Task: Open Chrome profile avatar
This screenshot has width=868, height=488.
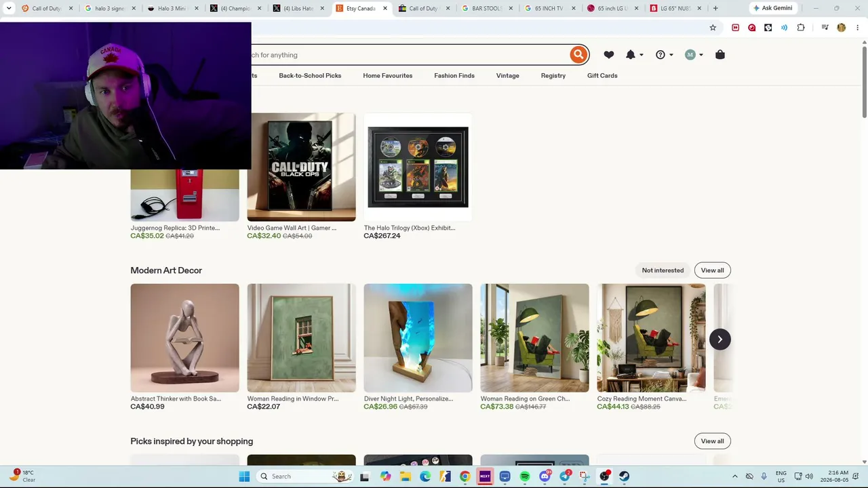Action: 842,28
